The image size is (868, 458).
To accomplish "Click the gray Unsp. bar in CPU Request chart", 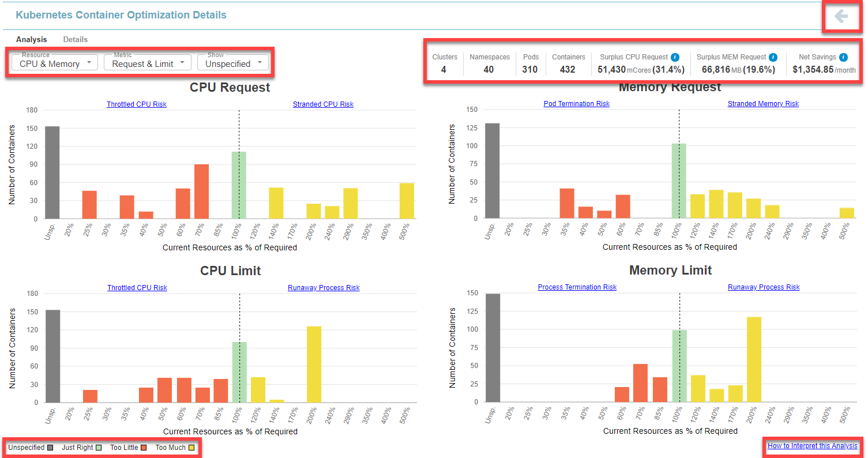I will pyautogui.click(x=52, y=172).
